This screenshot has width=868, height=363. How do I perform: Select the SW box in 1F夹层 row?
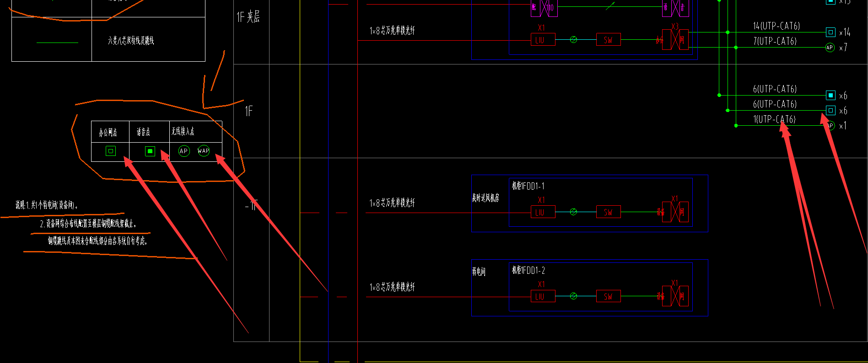(609, 40)
